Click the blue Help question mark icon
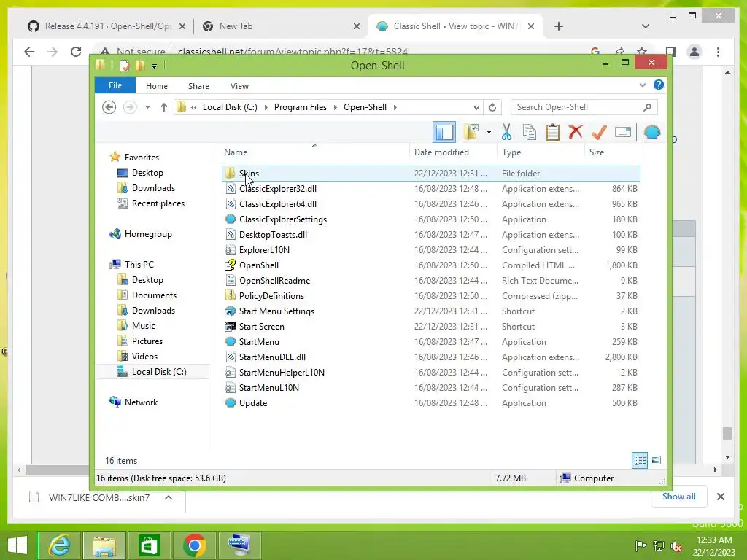 [x=659, y=85]
